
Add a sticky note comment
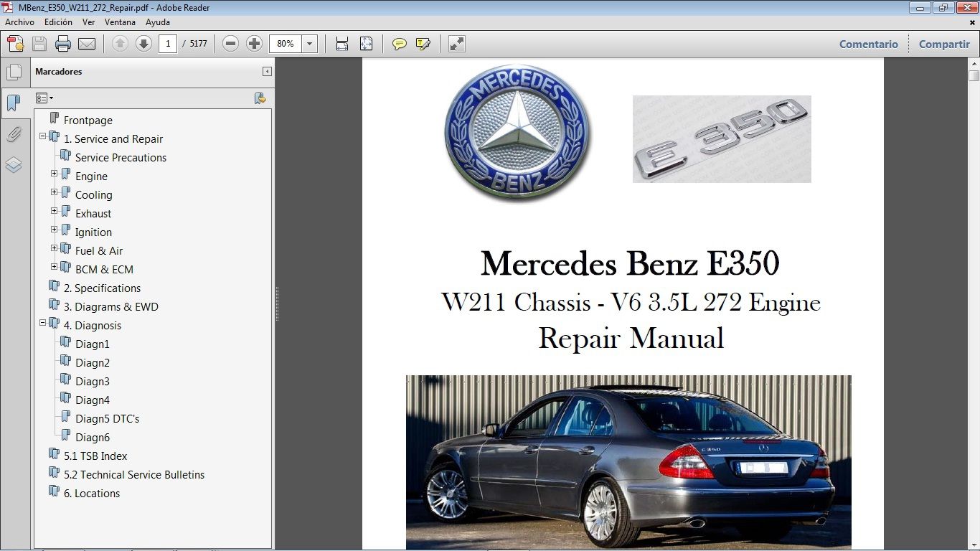[x=398, y=44]
